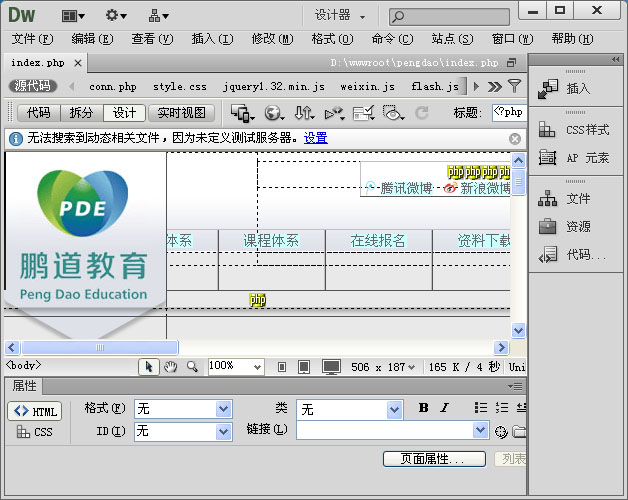This screenshot has height=500, width=628.
Task: Open the 插入(I) menu
Action: [212, 39]
